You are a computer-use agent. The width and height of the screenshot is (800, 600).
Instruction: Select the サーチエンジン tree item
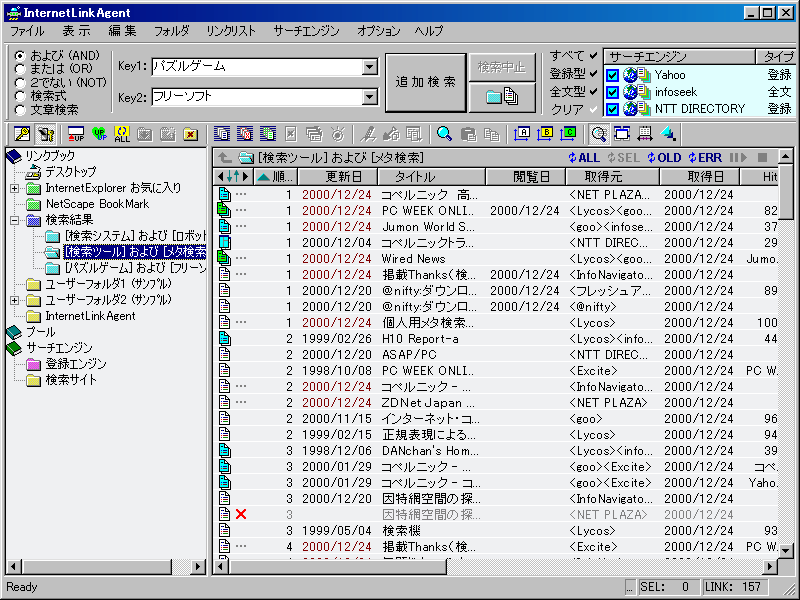tap(59, 348)
